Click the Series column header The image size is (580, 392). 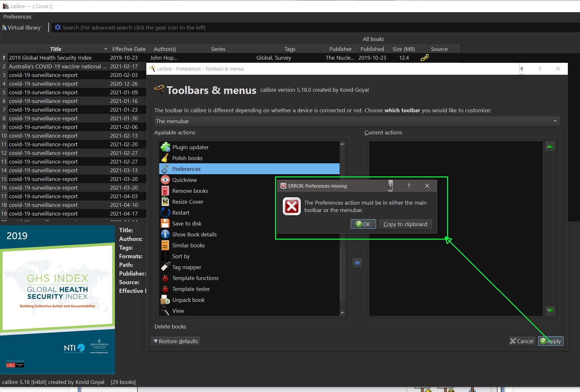tap(218, 49)
